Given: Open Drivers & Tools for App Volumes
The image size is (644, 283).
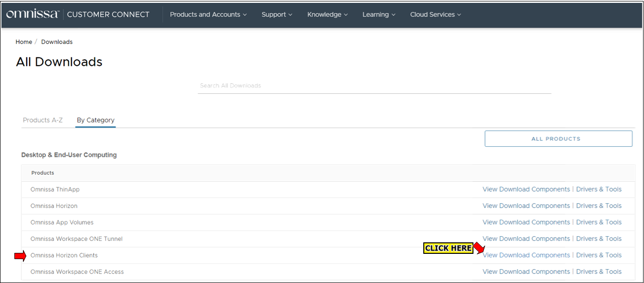Looking at the screenshot, I should (x=599, y=222).
